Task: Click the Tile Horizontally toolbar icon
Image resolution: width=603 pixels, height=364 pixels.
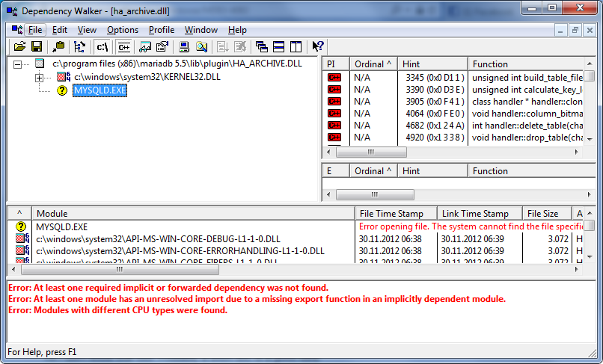Action: pos(278,47)
